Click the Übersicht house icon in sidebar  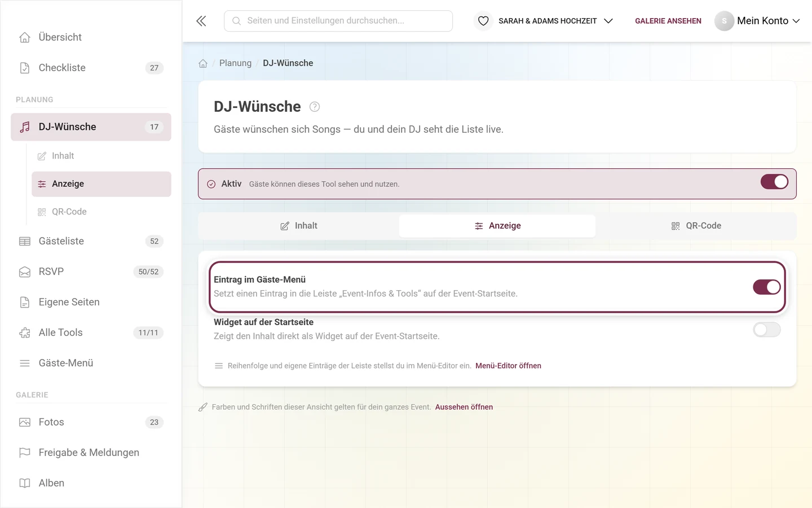click(x=25, y=37)
